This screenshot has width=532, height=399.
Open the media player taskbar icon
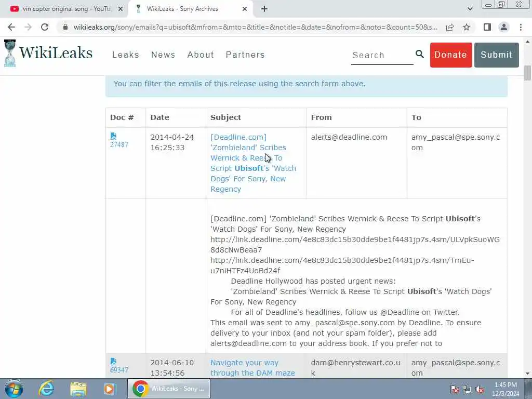pyautogui.click(x=110, y=389)
